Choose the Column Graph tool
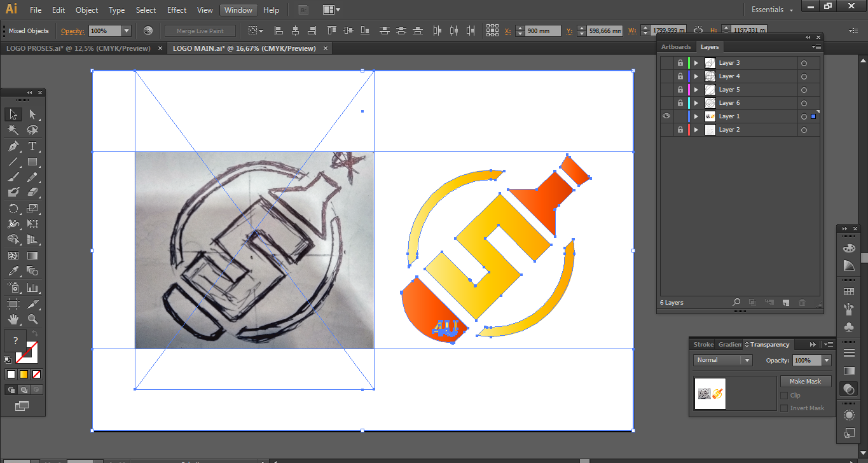The width and height of the screenshot is (868, 463). click(x=32, y=287)
